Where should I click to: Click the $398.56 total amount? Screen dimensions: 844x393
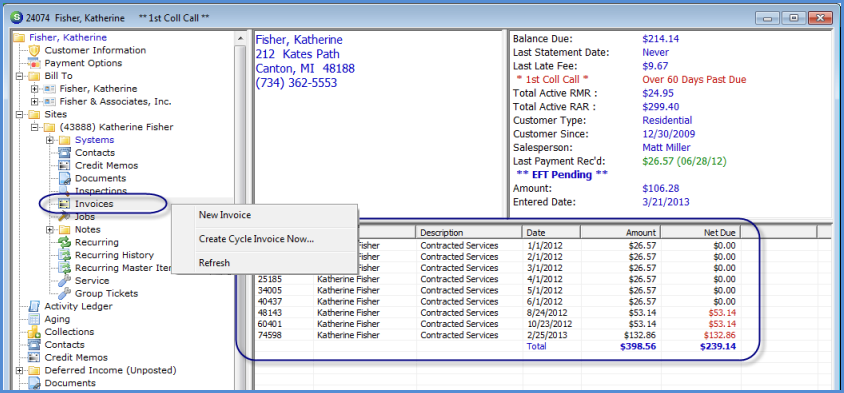coord(638,347)
